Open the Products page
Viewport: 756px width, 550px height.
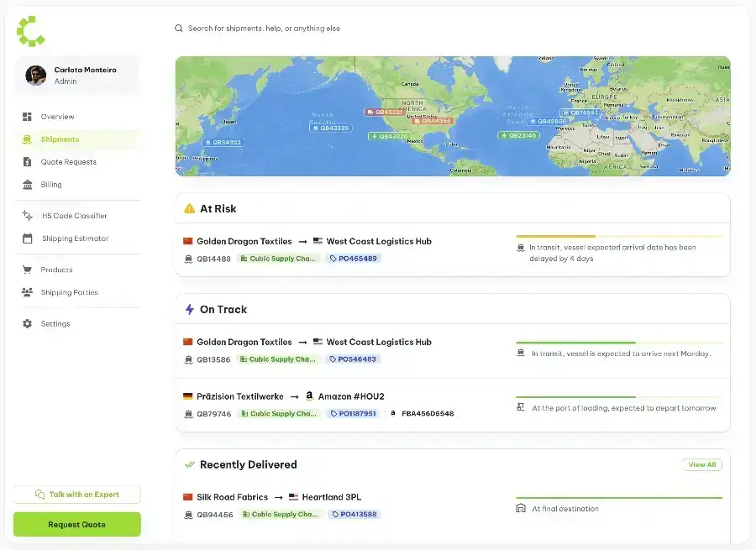[x=78, y=270]
